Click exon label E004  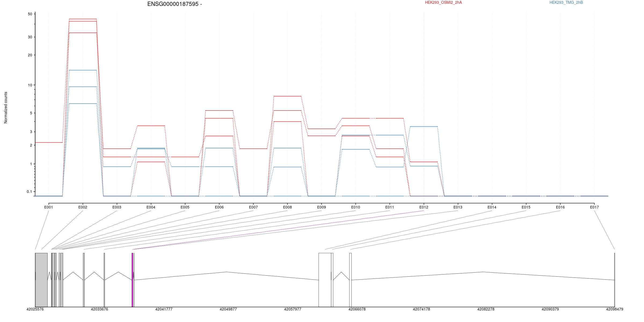point(151,207)
